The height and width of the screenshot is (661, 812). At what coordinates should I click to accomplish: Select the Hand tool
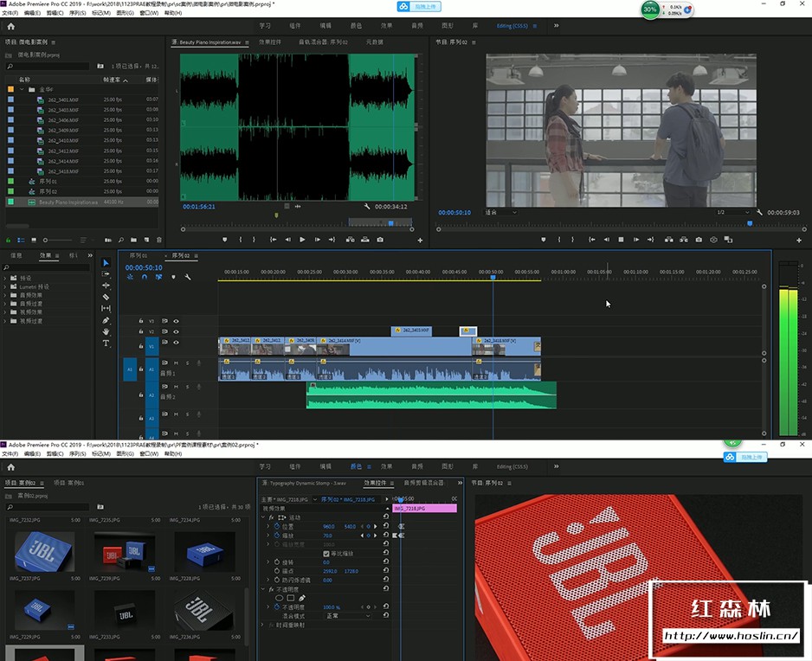tap(106, 331)
